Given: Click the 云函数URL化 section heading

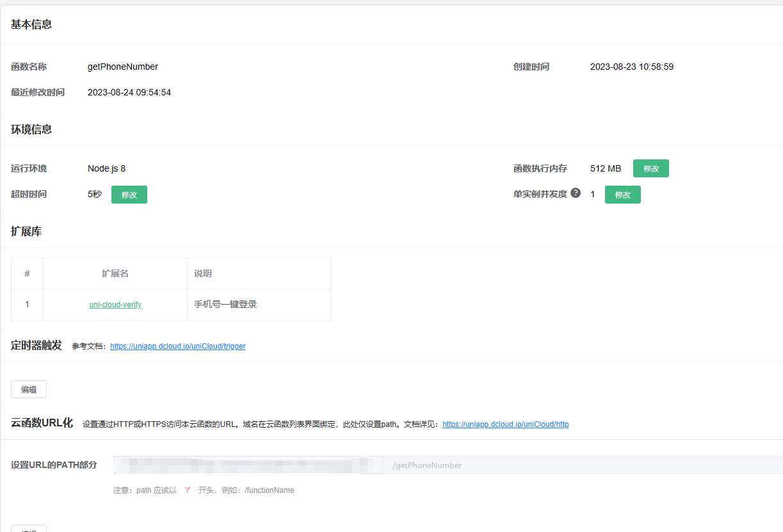Looking at the screenshot, I should [42, 423].
